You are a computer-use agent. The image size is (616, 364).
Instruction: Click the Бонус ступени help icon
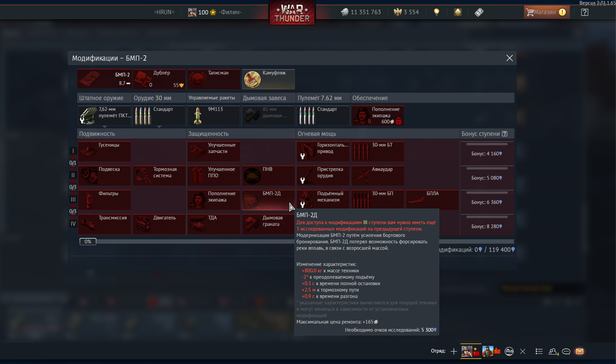click(505, 134)
